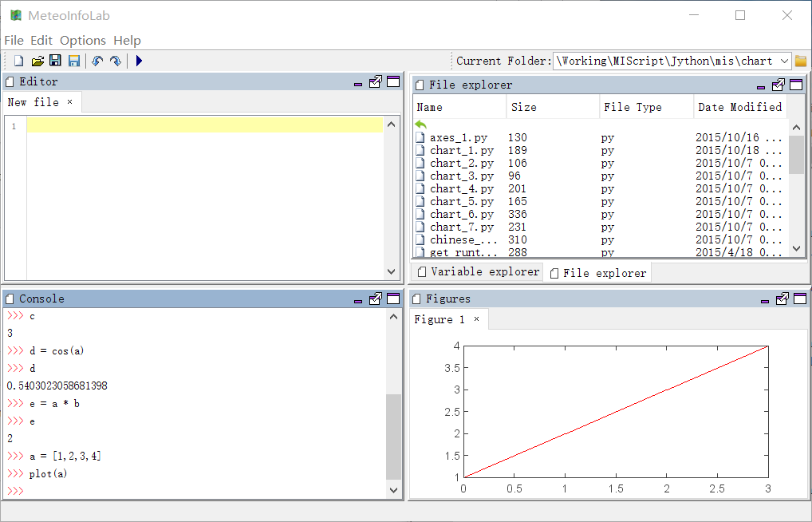The width and height of the screenshot is (812, 522).
Task: Maximize the Console panel
Action: 393,299
